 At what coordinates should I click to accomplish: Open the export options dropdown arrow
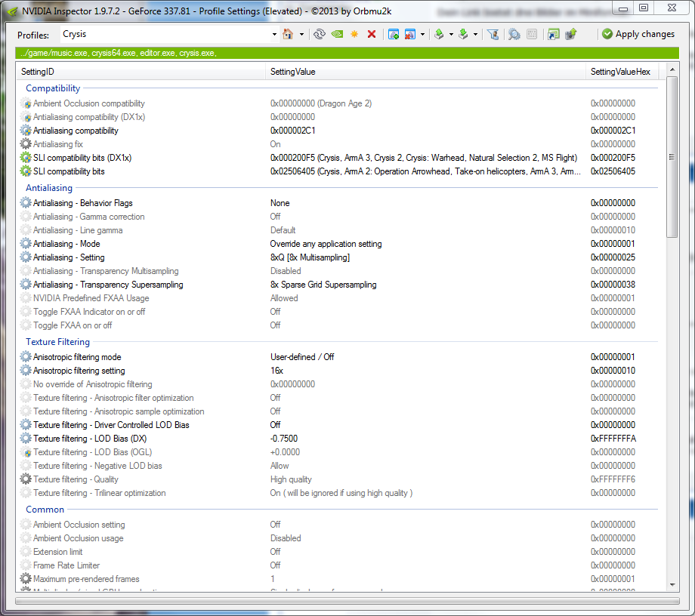coord(451,34)
